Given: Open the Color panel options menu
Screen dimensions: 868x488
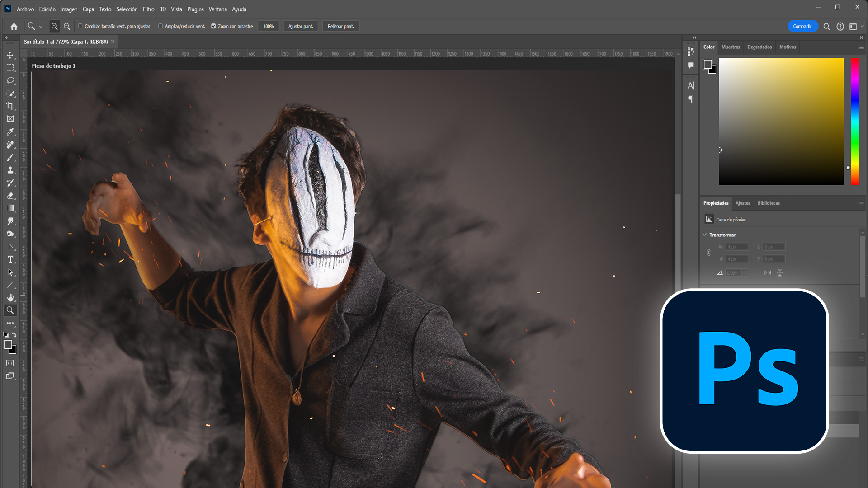Looking at the screenshot, I should (x=861, y=47).
